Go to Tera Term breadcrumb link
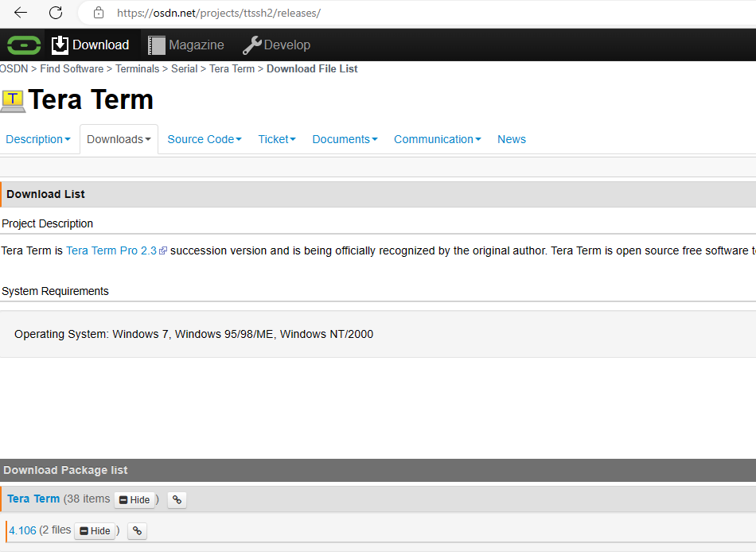 coord(232,69)
